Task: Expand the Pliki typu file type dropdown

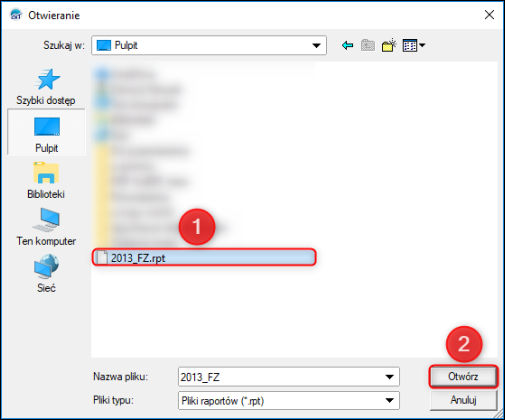Action: coord(389,400)
